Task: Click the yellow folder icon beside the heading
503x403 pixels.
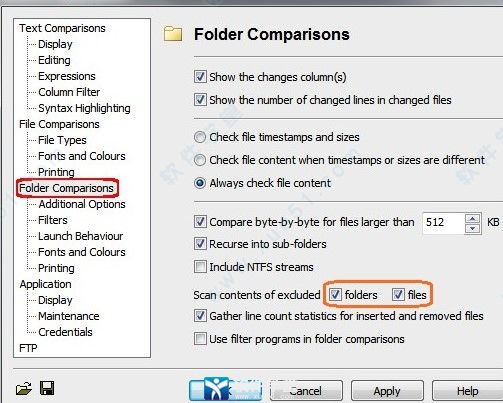Action: pos(173,34)
